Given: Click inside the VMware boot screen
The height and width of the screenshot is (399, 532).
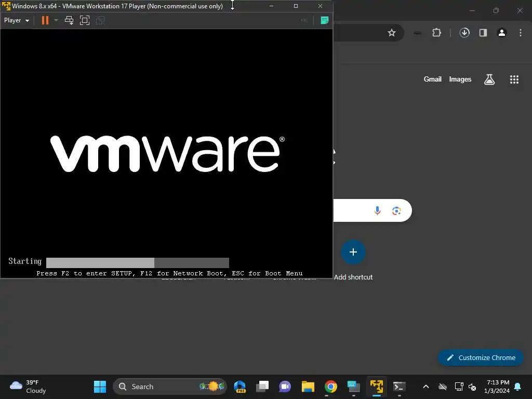Looking at the screenshot, I should click(x=166, y=153).
